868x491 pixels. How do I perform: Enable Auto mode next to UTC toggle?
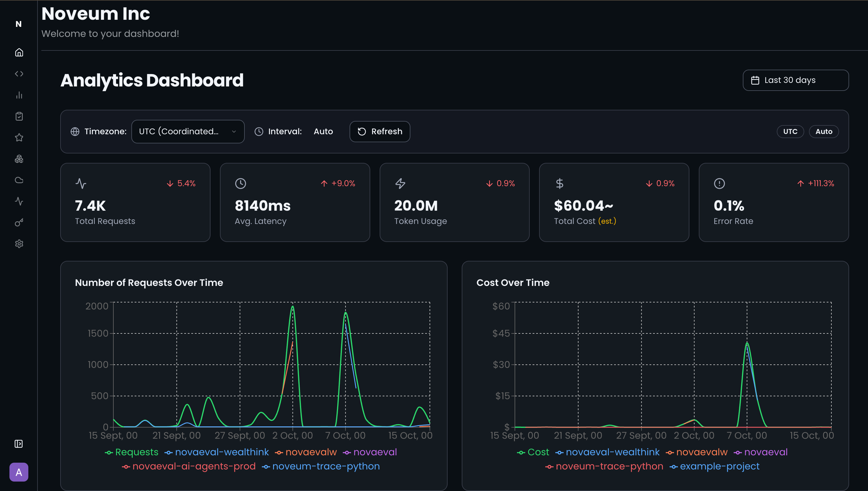pos(823,132)
